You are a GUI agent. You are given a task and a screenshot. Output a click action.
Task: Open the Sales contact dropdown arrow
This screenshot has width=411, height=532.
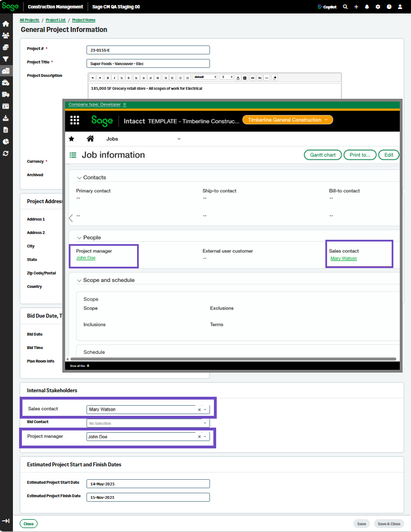pyautogui.click(x=205, y=410)
